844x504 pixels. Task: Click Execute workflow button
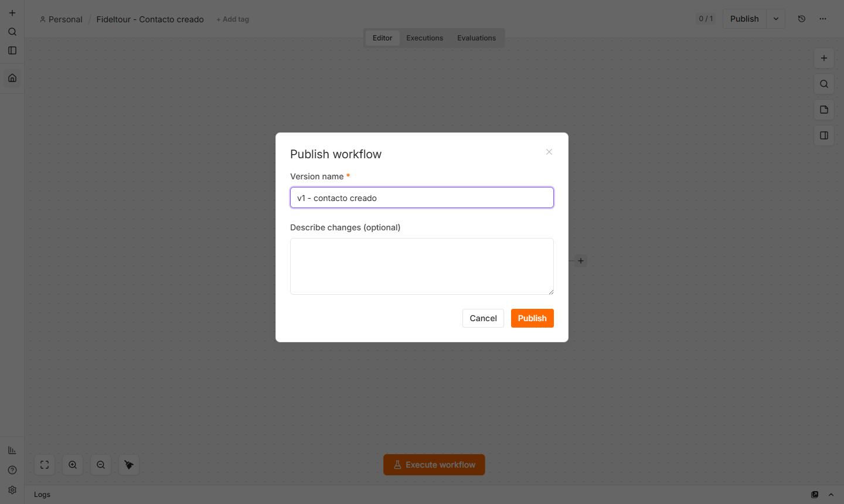(x=434, y=465)
